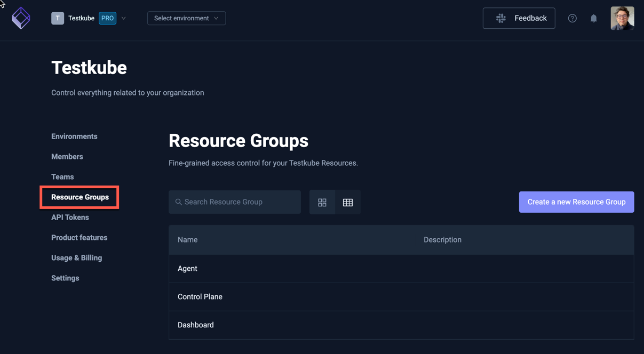Click the Description column header
Screen dimensions: 644x354
point(442,240)
